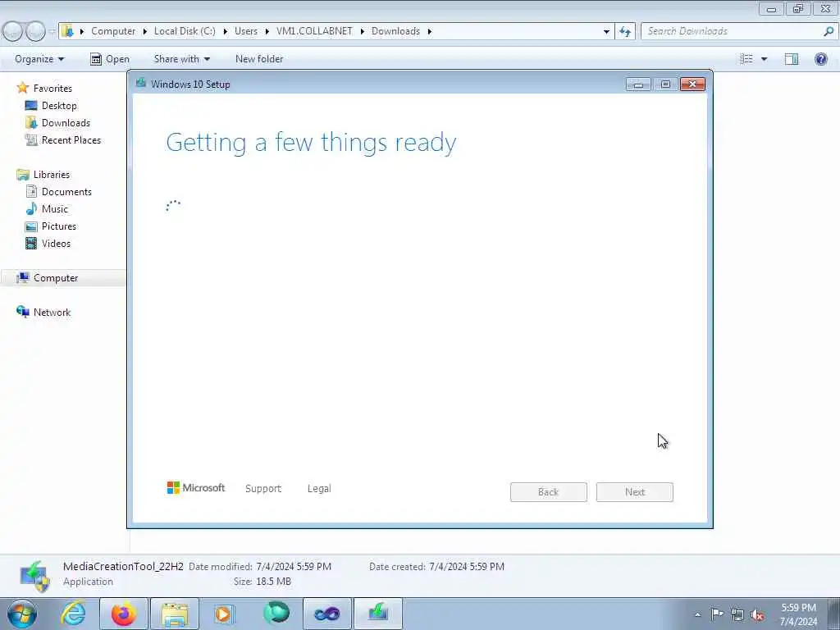Image resolution: width=840 pixels, height=630 pixels.
Task: Open Documents library
Action: 66,191
